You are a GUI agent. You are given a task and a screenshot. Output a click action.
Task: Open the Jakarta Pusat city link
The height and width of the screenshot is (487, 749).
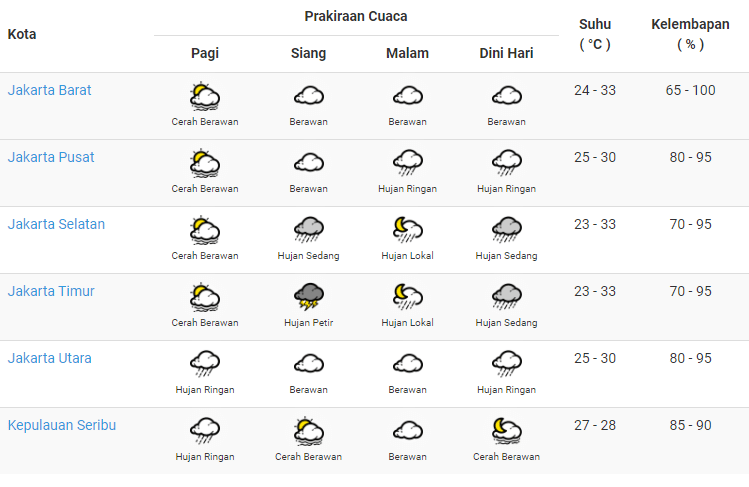51,157
